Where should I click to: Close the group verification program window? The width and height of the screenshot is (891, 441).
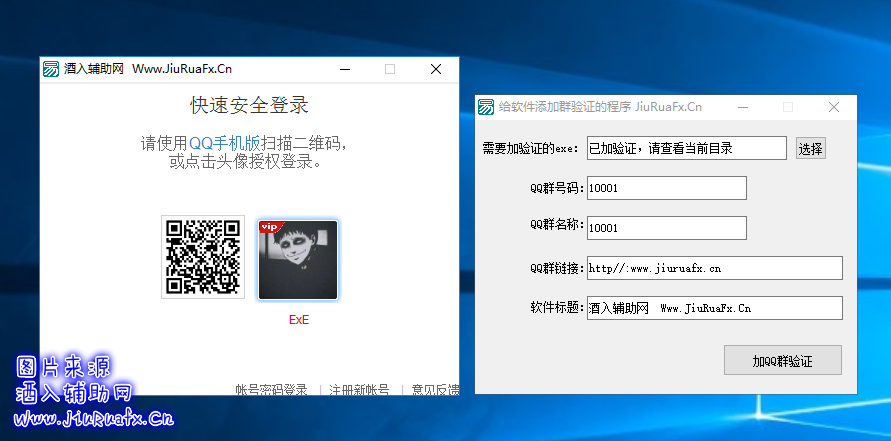pyautogui.click(x=834, y=107)
